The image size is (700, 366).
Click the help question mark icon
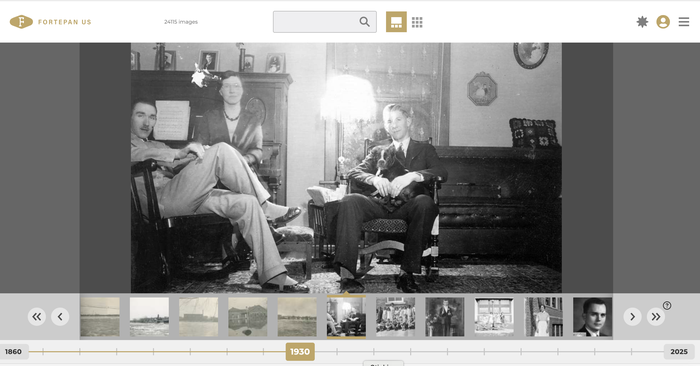pyautogui.click(x=667, y=306)
